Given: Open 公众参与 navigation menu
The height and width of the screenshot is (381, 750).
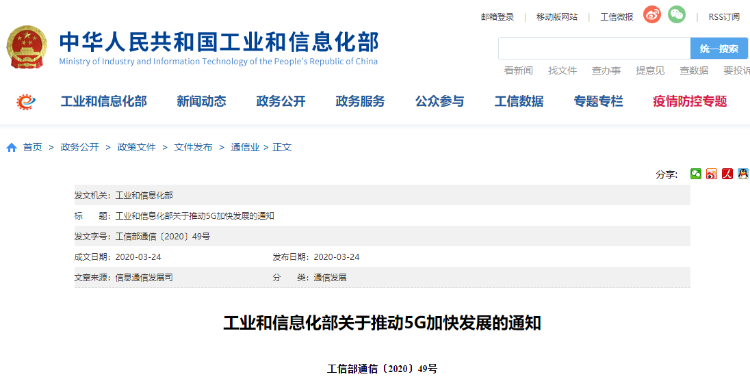Looking at the screenshot, I should click(x=440, y=101).
